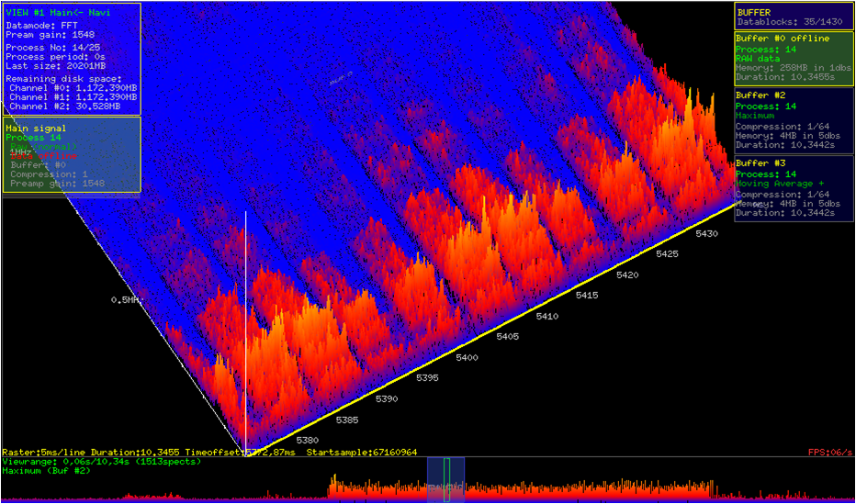Click the FPS counter in status bar

pyautogui.click(x=830, y=452)
